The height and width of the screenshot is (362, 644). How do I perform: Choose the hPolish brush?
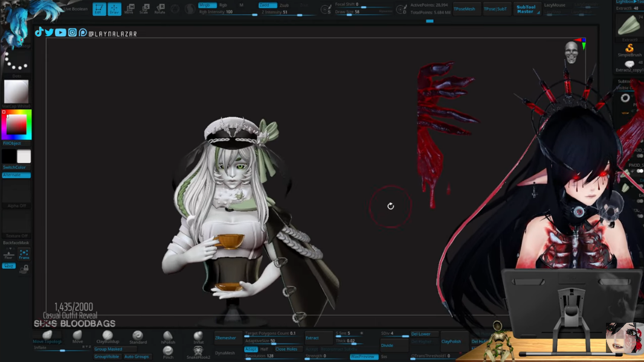pyautogui.click(x=168, y=337)
